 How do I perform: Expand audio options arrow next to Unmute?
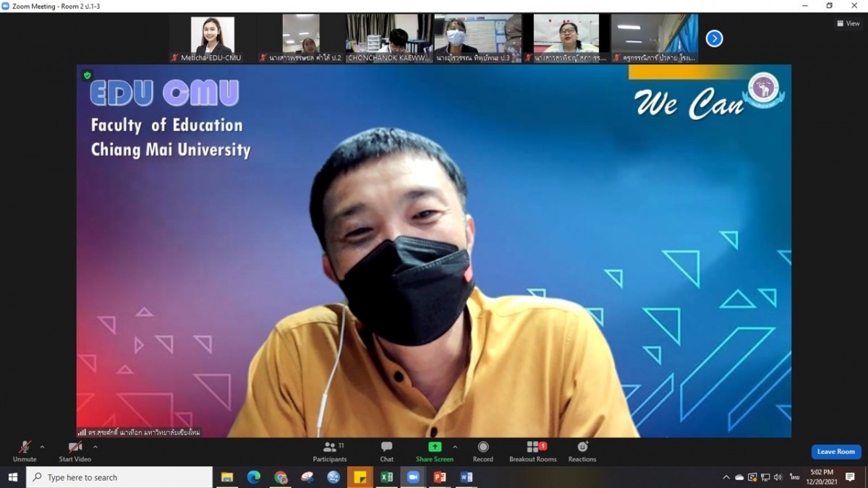42,447
